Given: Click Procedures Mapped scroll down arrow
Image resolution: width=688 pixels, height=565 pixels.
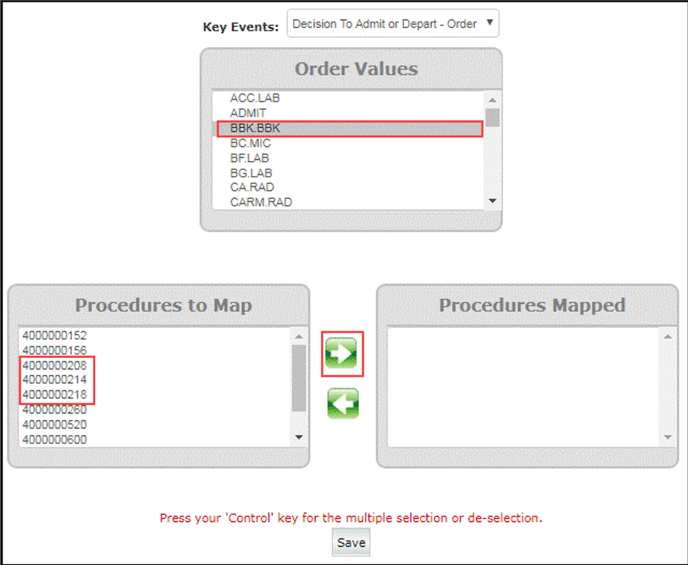Looking at the screenshot, I should coord(668,437).
